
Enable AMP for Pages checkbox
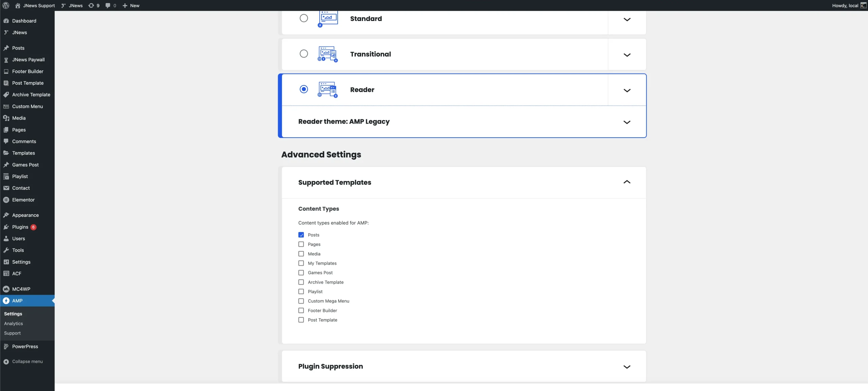(301, 244)
